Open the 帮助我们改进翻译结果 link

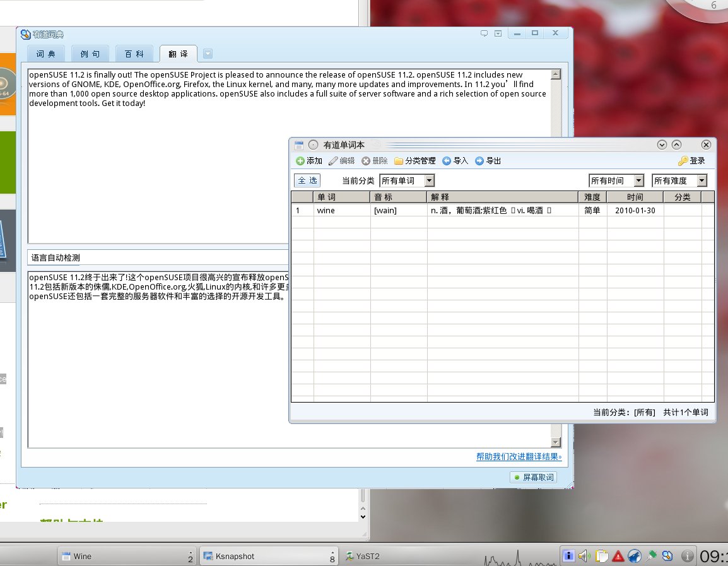pyautogui.click(x=519, y=457)
